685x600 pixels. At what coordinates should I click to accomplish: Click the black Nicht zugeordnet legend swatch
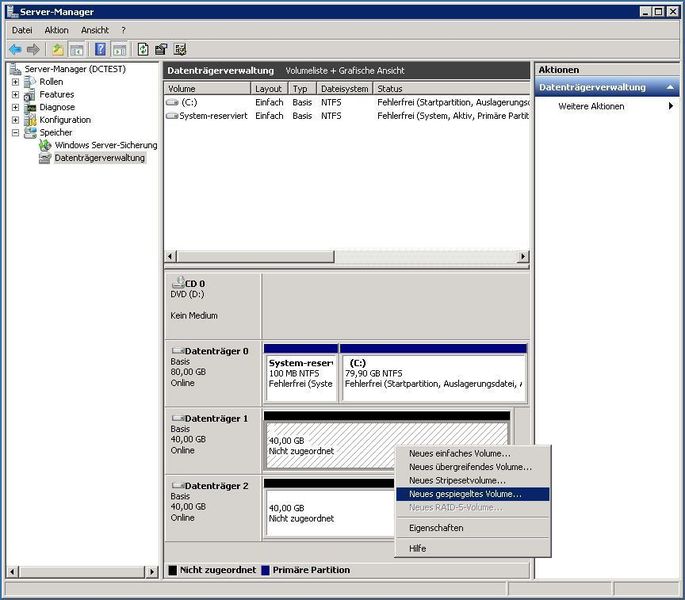[x=173, y=570]
